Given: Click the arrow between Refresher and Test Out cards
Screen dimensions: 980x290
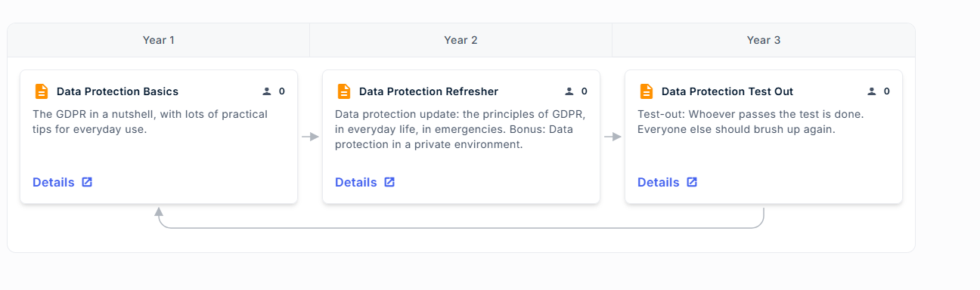Looking at the screenshot, I should tap(612, 137).
